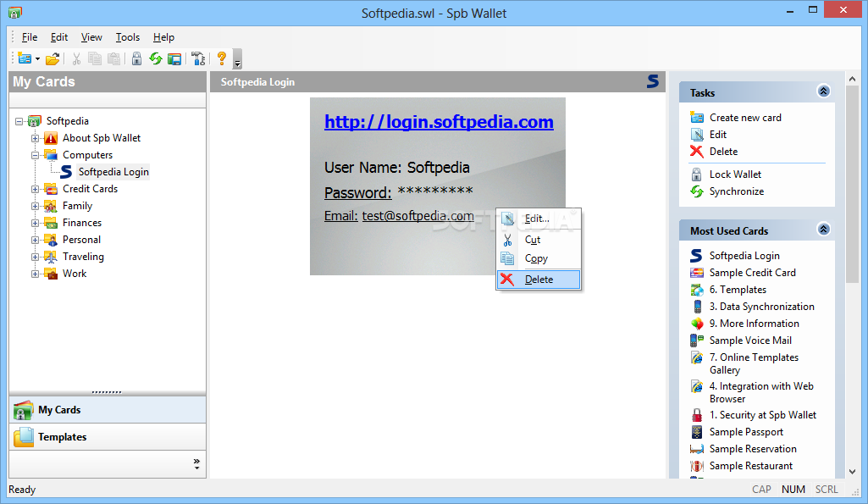Click the Help question mark toolbar icon
This screenshot has width=868, height=504.
[221, 58]
